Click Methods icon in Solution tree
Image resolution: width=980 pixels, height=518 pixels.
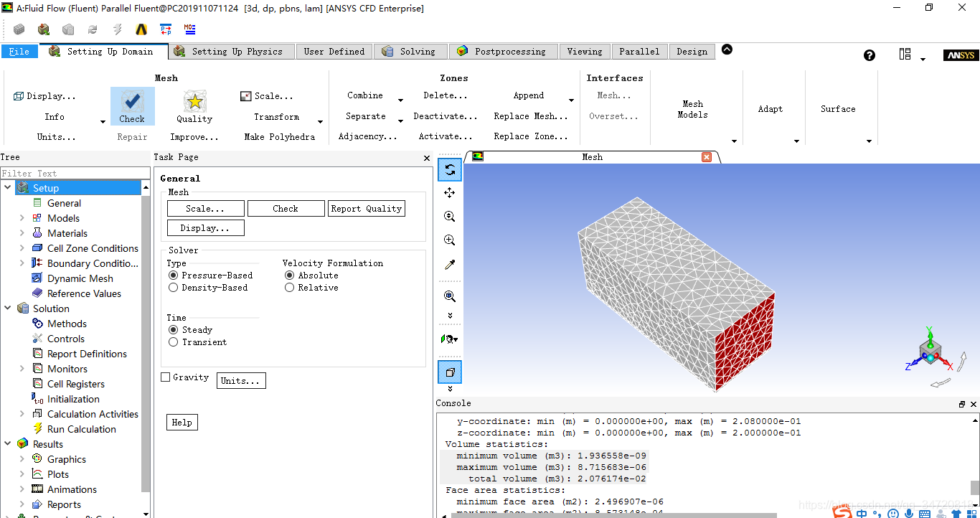point(37,324)
